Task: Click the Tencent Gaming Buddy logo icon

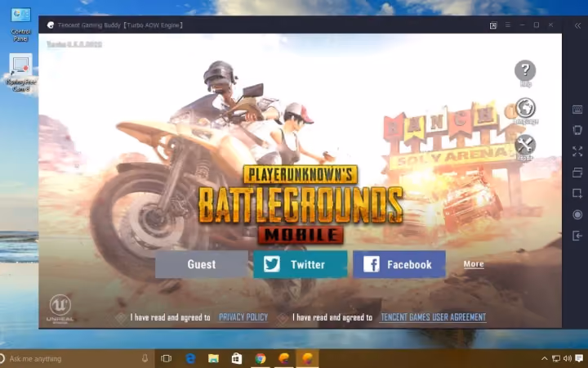Action: pos(51,25)
